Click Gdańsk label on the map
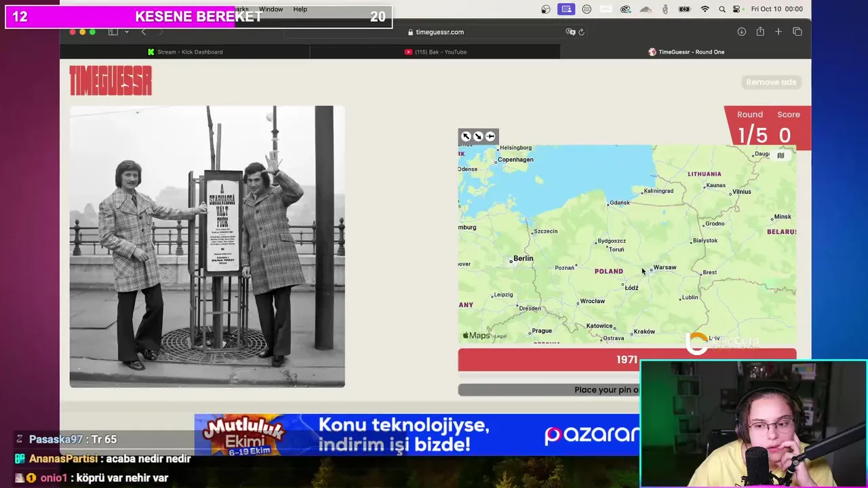The width and height of the screenshot is (868, 488). [620, 203]
